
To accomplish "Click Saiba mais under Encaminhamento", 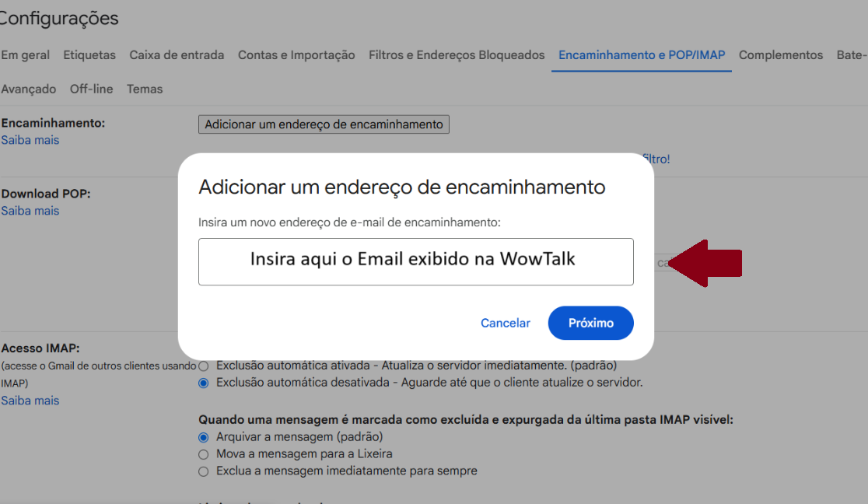I will (x=30, y=140).
